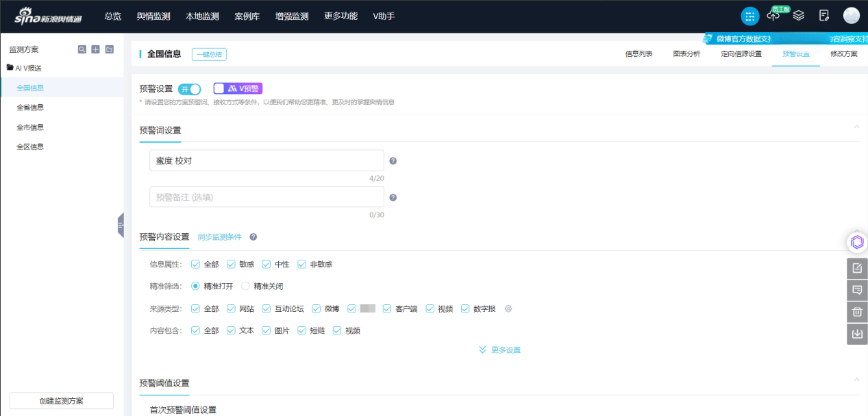
Task: Open the cloud upload icon in top bar
Action: [x=773, y=16]
